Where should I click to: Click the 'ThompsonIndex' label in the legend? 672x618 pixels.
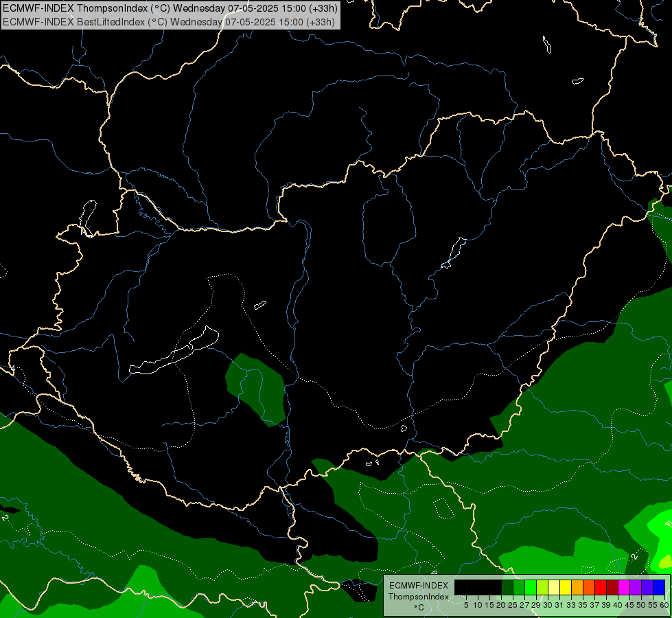(419, 597)
